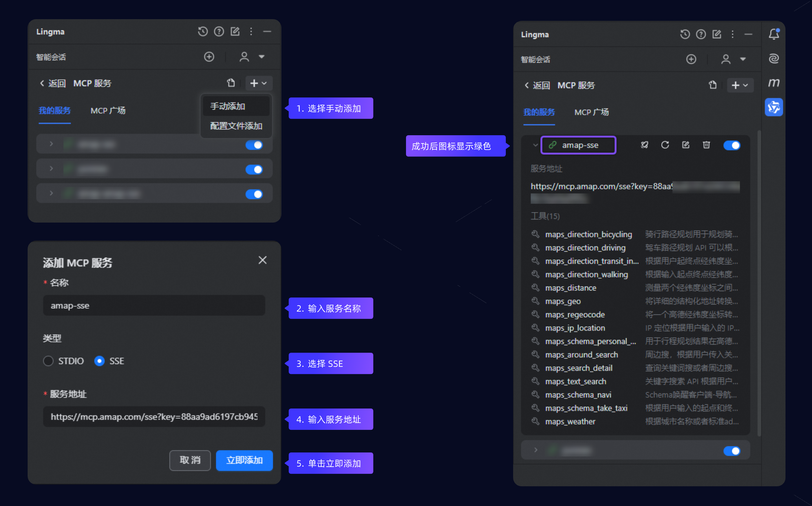The height and width of the screenshot is (506, 812).
Task: Click user account icon in right panel
Action: (726, 59)
